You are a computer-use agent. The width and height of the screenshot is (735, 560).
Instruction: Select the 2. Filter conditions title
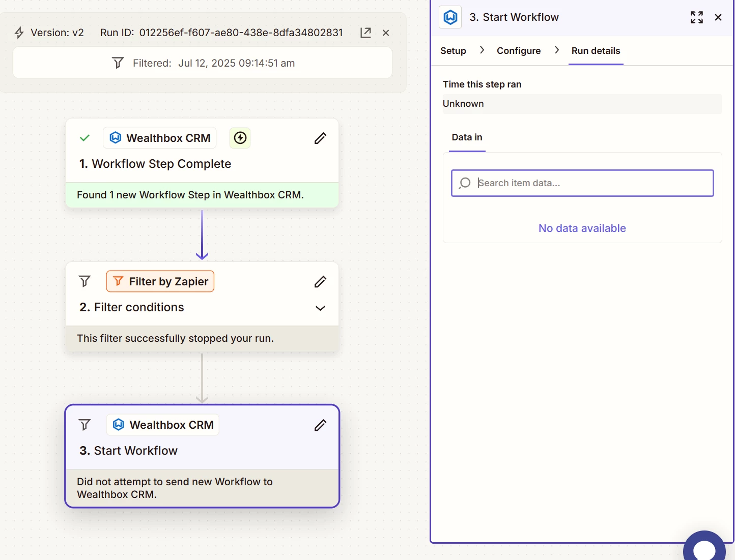coord(132,307)
